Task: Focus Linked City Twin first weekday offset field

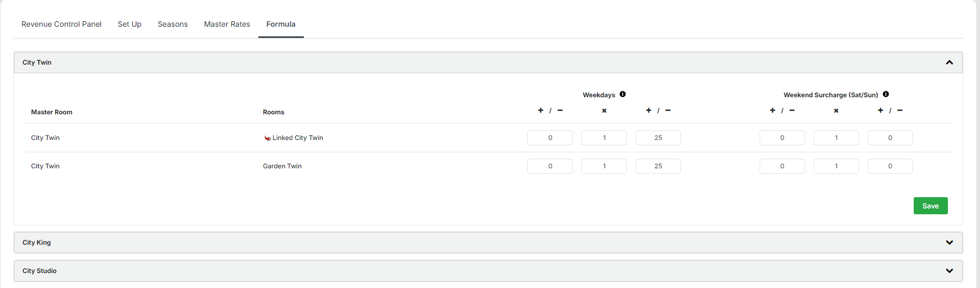Action: (x=550, y=138)
